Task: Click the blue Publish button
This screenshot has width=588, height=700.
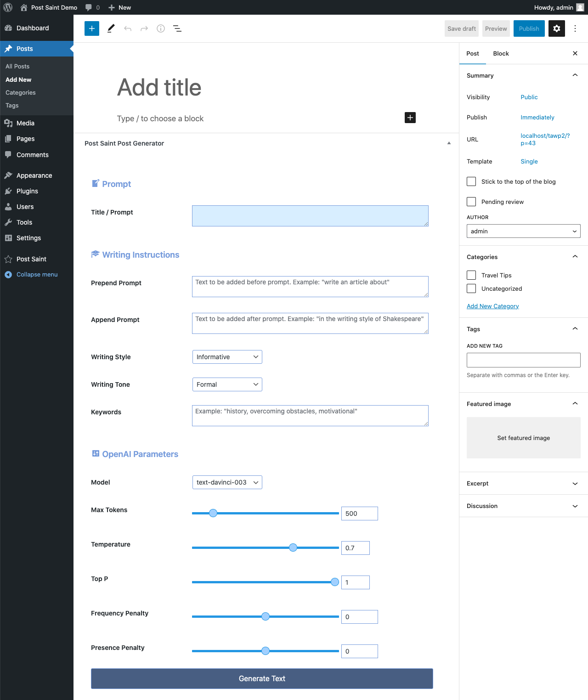Action: (529, 28)
